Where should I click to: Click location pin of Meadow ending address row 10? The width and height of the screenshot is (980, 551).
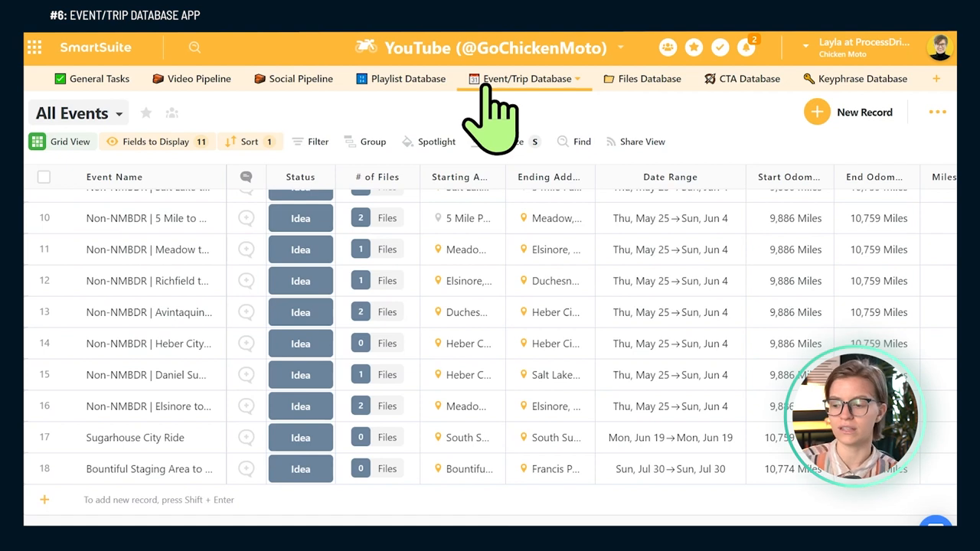pyautogui.click(x=524, y=218)
